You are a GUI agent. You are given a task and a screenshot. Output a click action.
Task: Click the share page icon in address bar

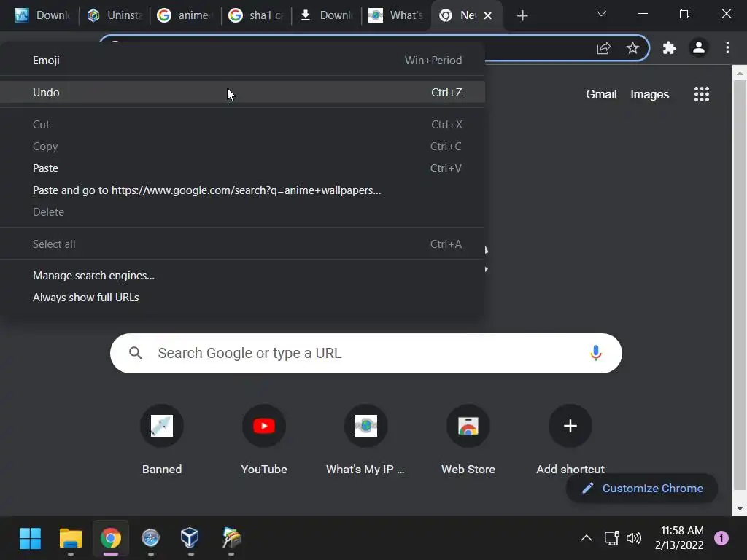tap(603, 47)
